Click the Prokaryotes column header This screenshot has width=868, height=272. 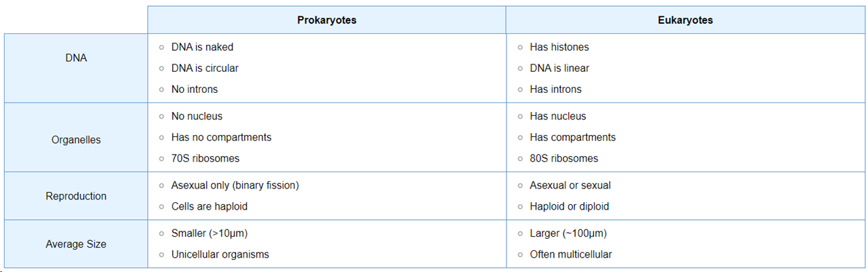[326, 20]
